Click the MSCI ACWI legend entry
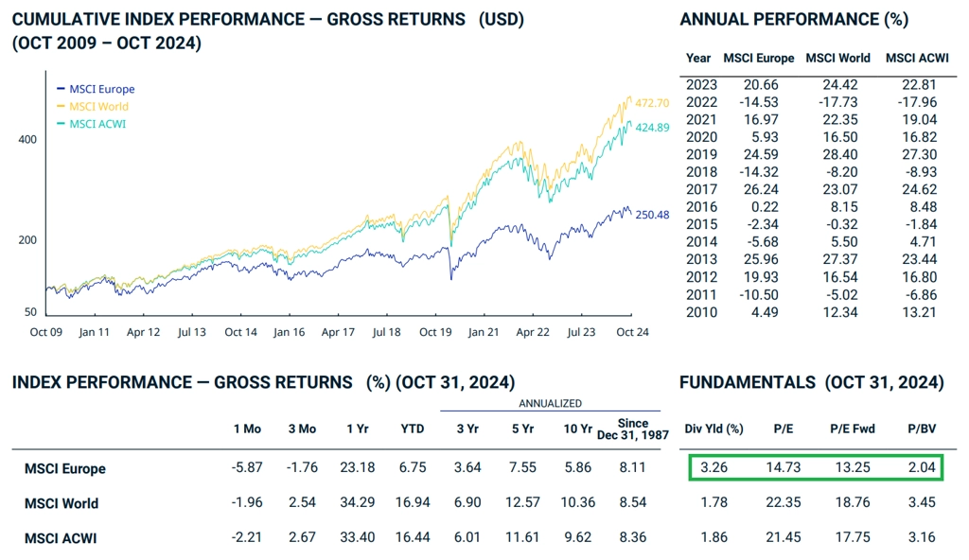969x560 pixels. (92, 124)
